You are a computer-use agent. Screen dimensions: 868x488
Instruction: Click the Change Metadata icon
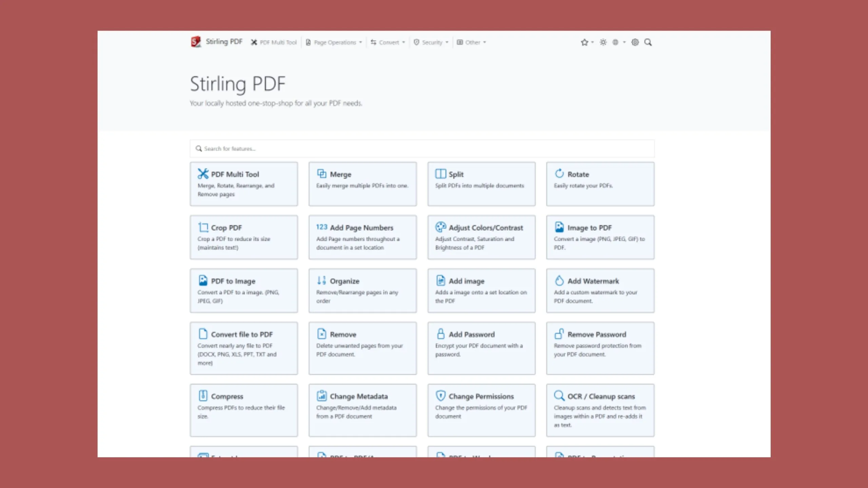(322, 395)
